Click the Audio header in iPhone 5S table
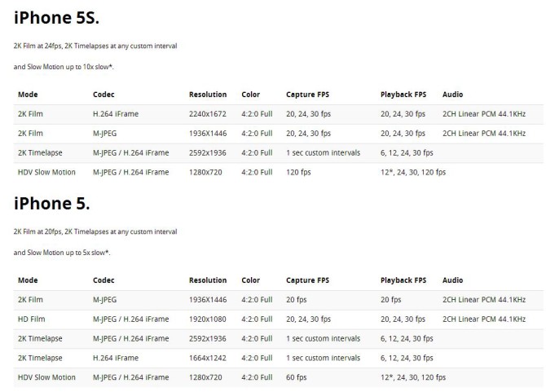 coord(452,95)
